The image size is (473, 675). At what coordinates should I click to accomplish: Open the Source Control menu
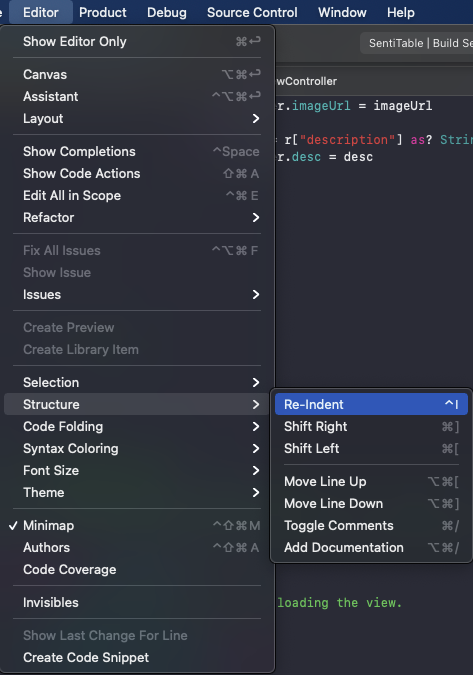click(252, 12)
